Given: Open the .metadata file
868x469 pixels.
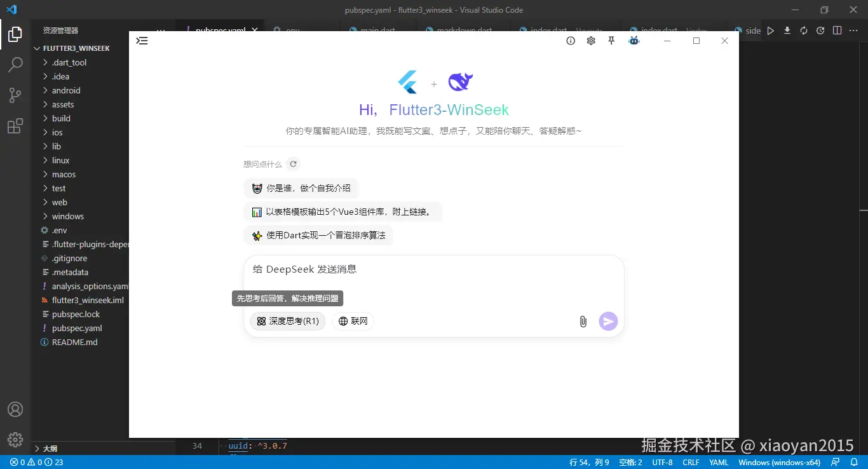Looking at the screenshot, I should click(70, 272).
